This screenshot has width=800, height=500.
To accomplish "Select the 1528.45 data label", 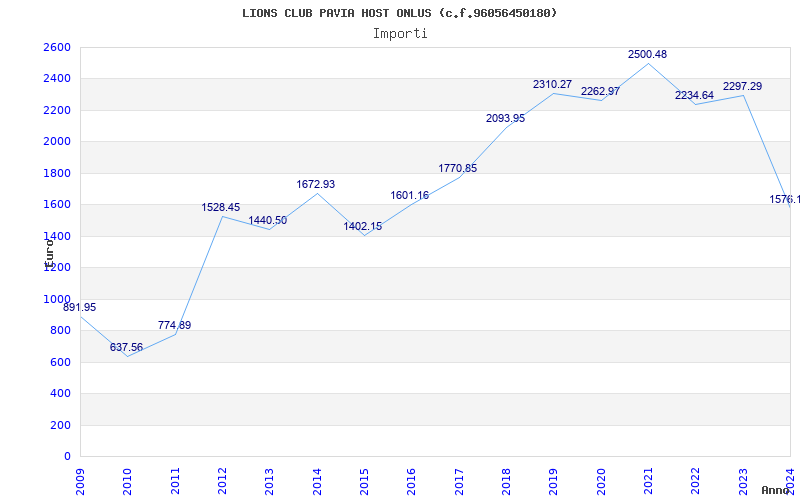I will [x=220, y=208].
